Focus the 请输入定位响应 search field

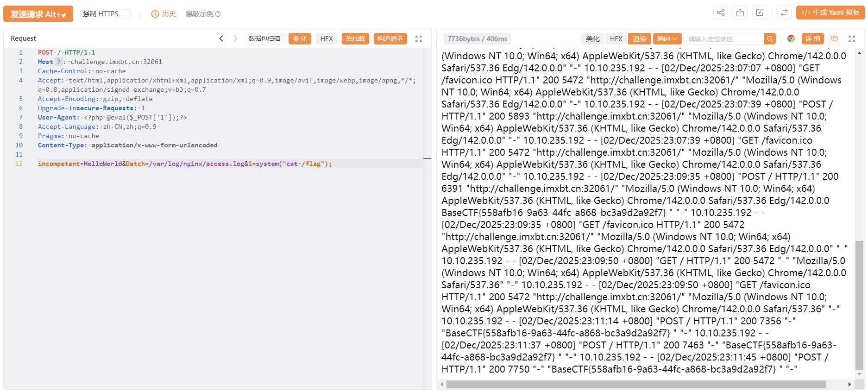(x=723, y=39)
